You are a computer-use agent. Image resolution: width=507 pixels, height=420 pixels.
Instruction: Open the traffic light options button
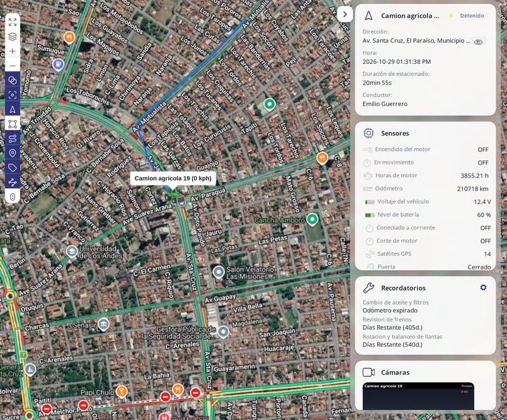click(12, 197)
